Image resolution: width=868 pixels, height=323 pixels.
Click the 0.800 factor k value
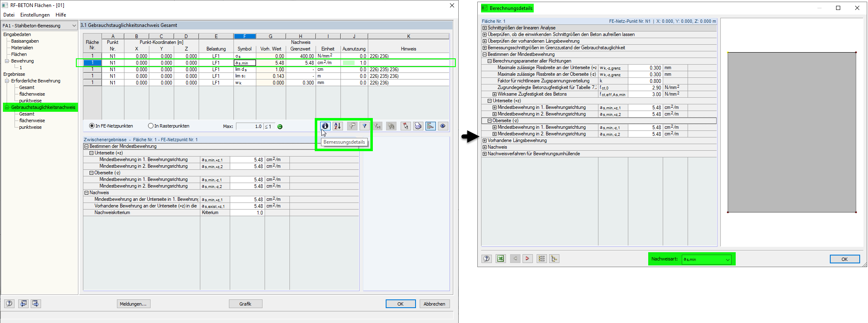coord(645,81)
